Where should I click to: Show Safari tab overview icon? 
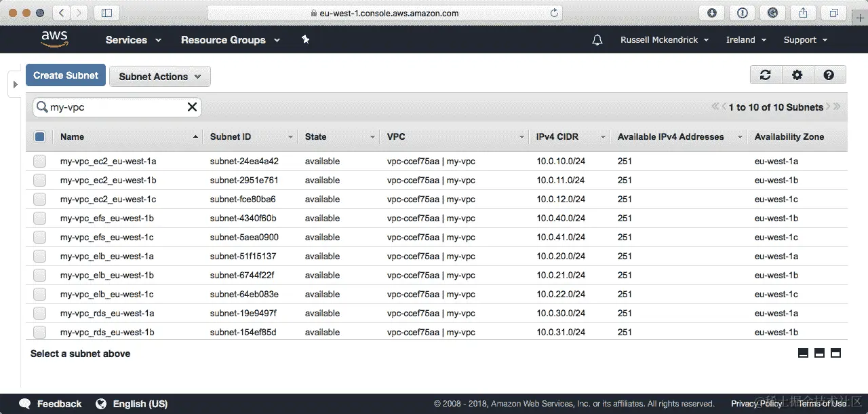(x=833, y=12)
